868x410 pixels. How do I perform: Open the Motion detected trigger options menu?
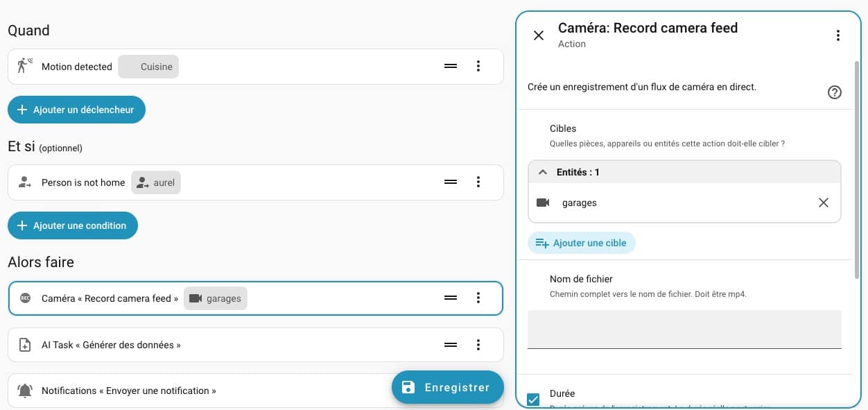point(478,67)
